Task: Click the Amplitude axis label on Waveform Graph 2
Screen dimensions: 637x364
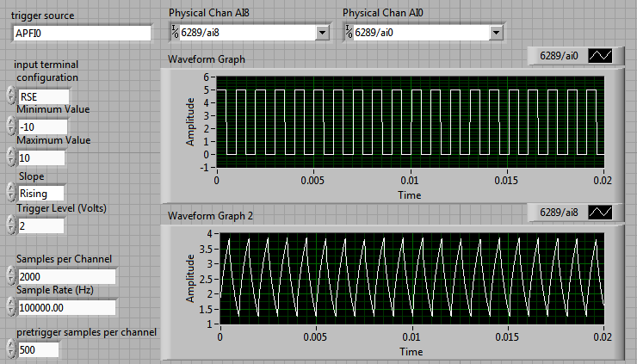Action: tap(189, 279)
